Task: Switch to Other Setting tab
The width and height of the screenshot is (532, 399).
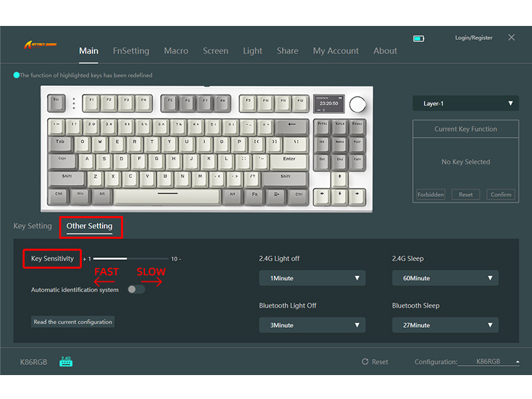Action: [89, 226]
